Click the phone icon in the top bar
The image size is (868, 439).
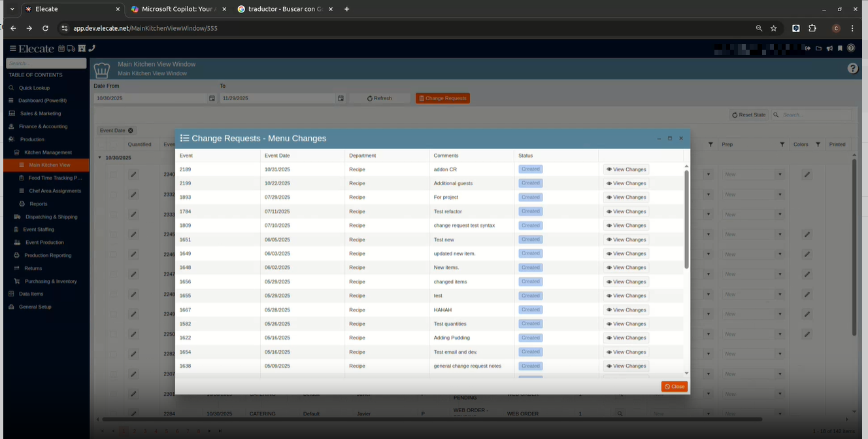(x=91, y=48)
